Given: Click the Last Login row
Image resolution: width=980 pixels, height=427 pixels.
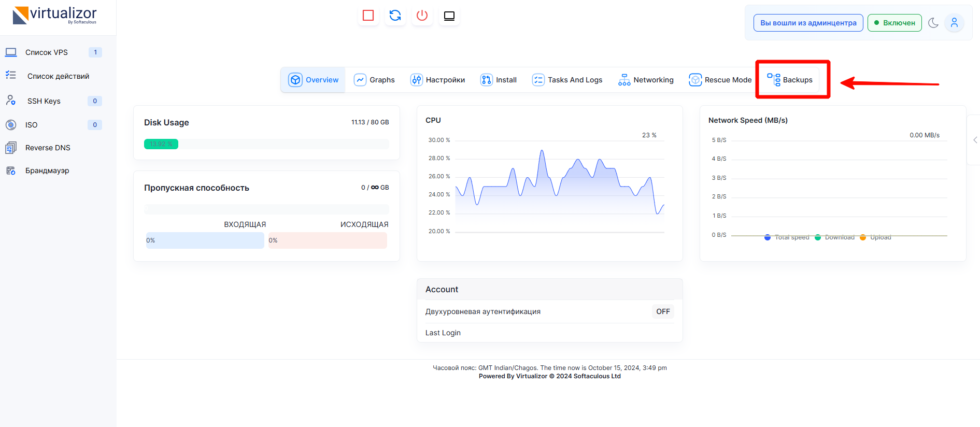Looking at the screenshot, I should 549,333.
